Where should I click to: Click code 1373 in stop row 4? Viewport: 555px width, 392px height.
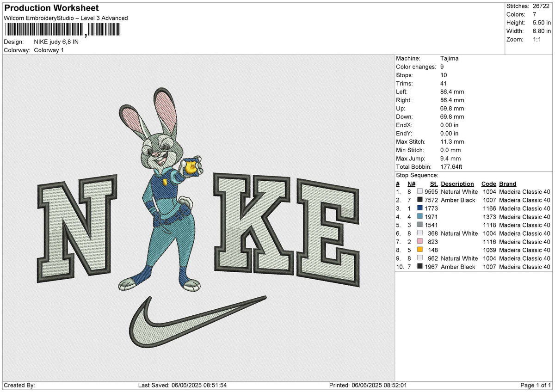(489, 217)
